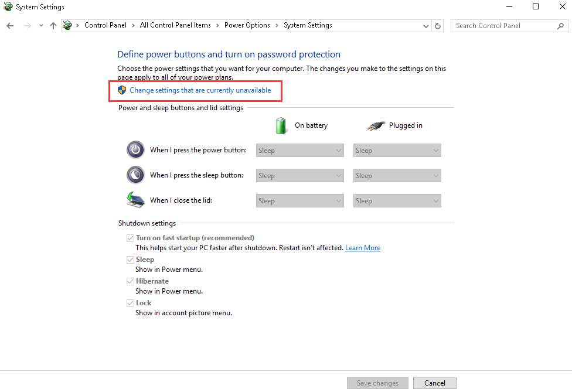Click the power button icon
Image resolution: width=572 pixels, height=392 pixels.
135,150
